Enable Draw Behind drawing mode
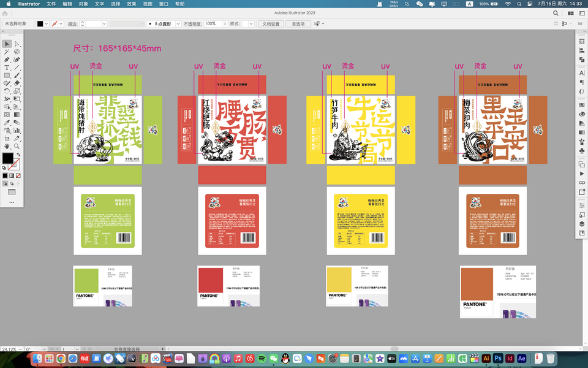This screenshot has height=368, width=588. pos(12,183)
